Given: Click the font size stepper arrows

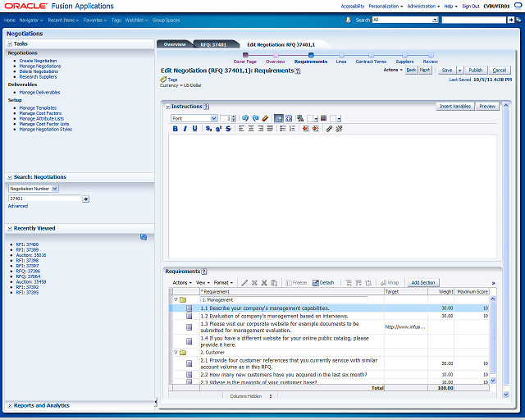Looking at the screenshot, I should point(233,118).
